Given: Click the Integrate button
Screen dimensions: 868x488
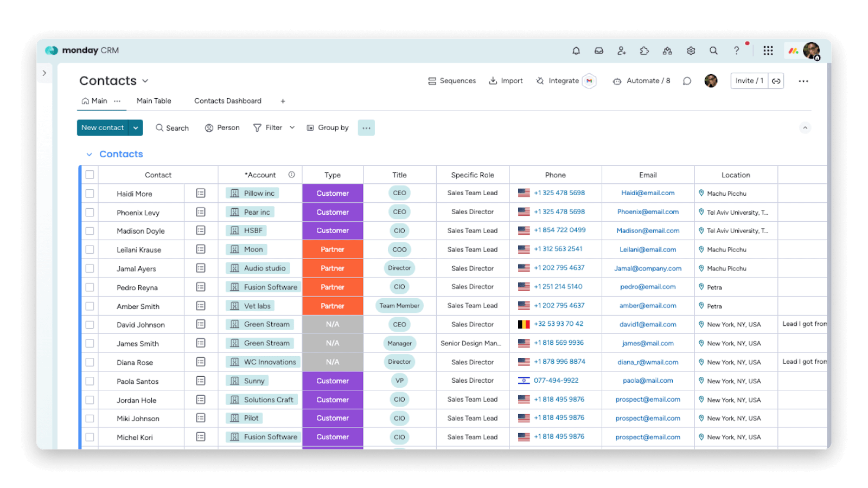Looking at the screenshot, I should point(558,81).
